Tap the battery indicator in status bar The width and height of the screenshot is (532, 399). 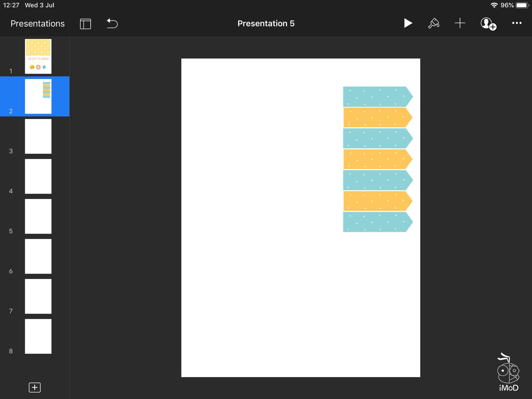(x=522, y=5)
